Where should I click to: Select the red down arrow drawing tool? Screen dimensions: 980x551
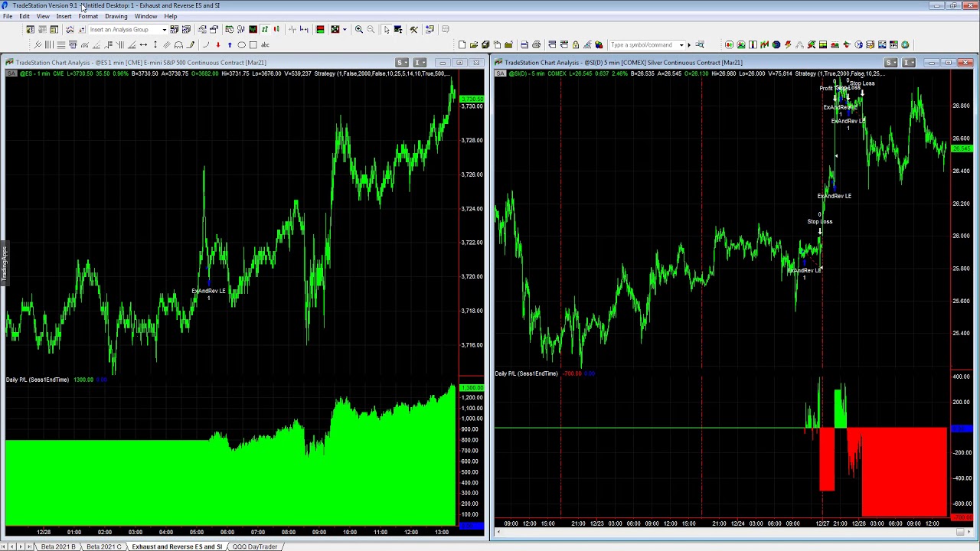point(218,44)
